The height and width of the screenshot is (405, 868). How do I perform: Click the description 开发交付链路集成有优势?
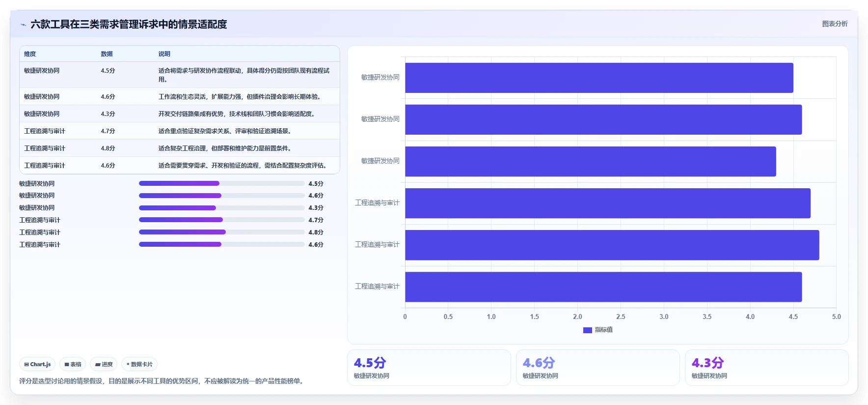[x=238, y=114]
